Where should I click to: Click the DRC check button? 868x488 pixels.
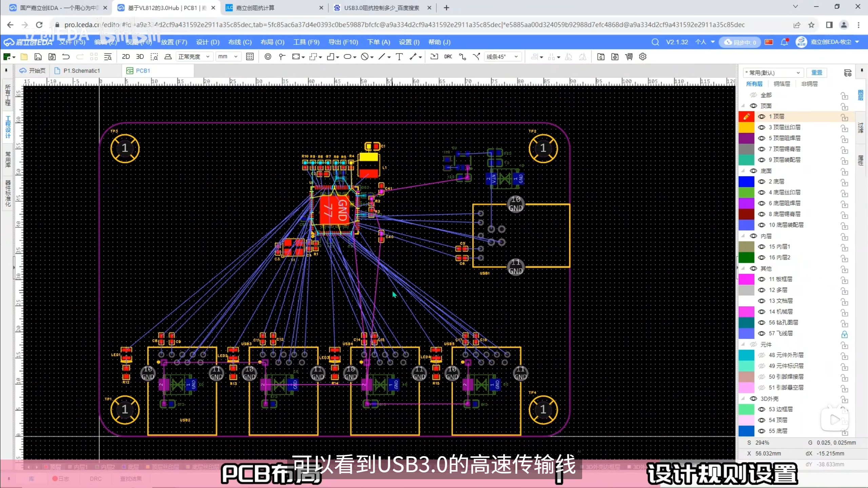click(x=448, y=57)
